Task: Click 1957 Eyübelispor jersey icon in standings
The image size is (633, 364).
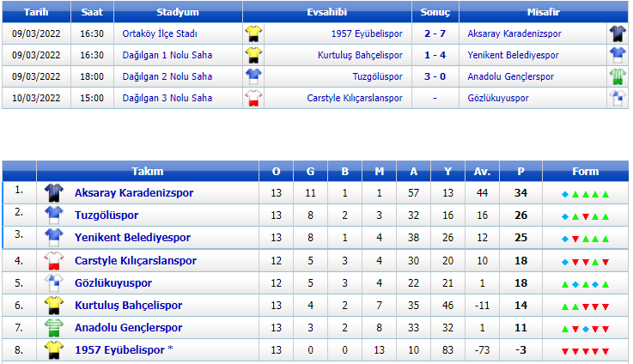Action: click(54, 349)
